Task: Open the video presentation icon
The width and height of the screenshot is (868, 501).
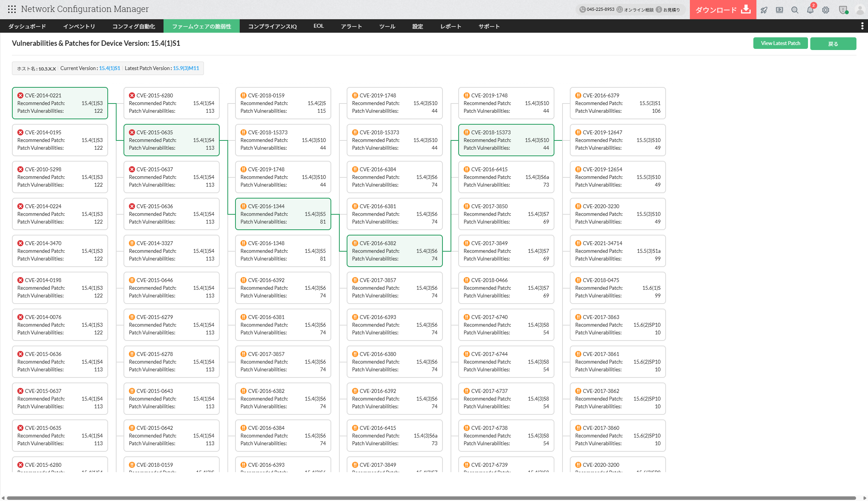Action: (x=780, y=10)
